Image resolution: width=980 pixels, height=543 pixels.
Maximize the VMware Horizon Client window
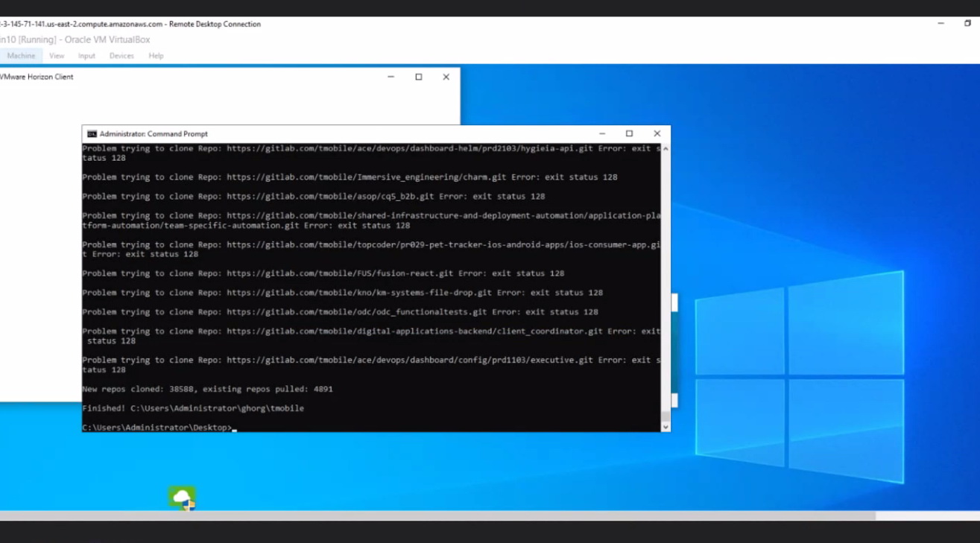click(x=418, y=77)
